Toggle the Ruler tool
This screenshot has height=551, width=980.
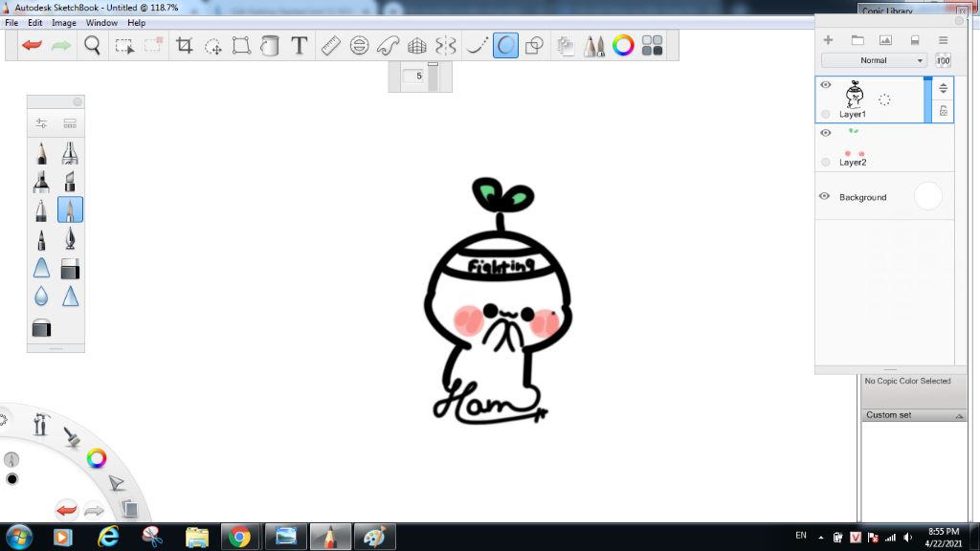tap(330, 46)
